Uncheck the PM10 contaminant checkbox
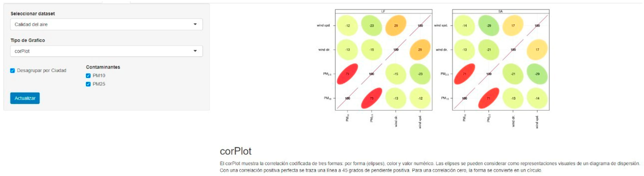644x176 pixels. coord(88,76)
